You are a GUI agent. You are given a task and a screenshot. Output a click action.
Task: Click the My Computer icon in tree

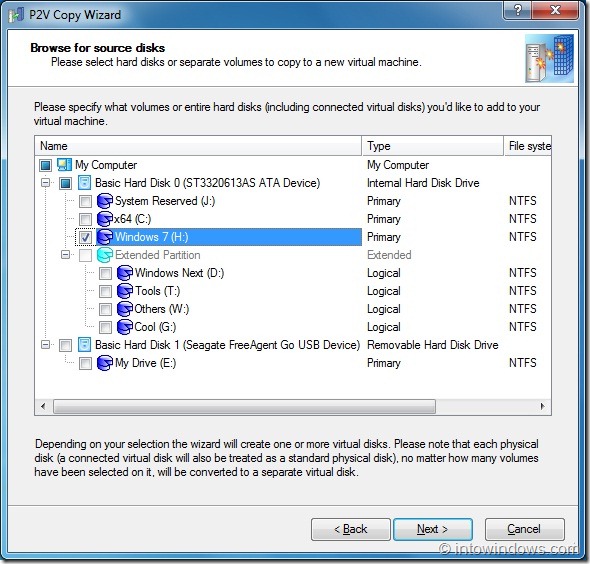(x=64, y=165)
